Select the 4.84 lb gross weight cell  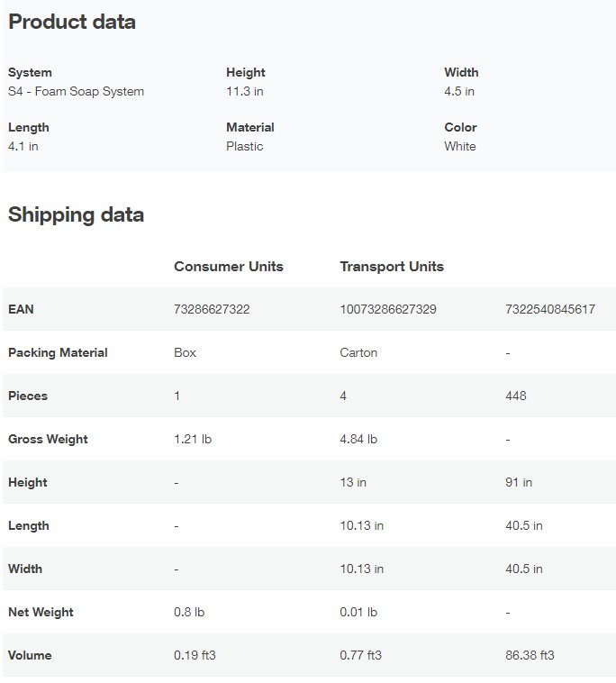pos(358,440)
